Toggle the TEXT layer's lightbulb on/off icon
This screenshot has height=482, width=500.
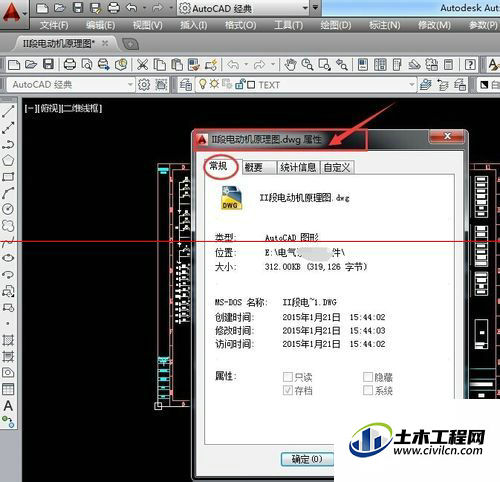202,84
